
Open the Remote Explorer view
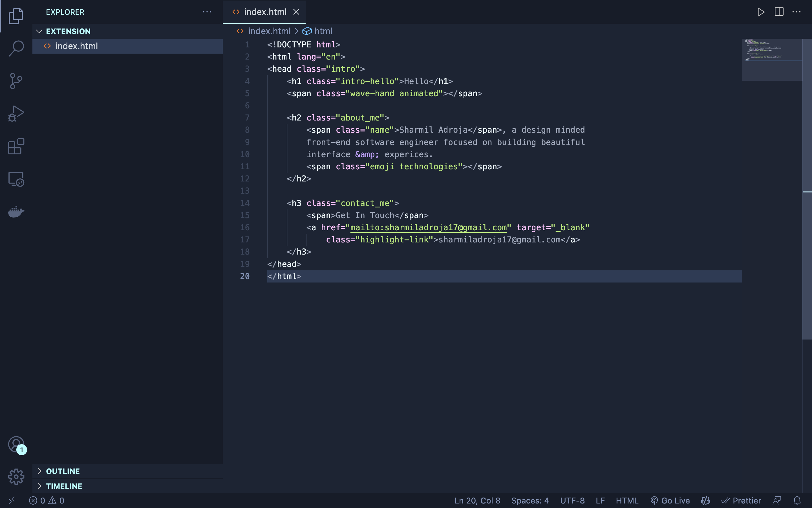pos(16,179)
